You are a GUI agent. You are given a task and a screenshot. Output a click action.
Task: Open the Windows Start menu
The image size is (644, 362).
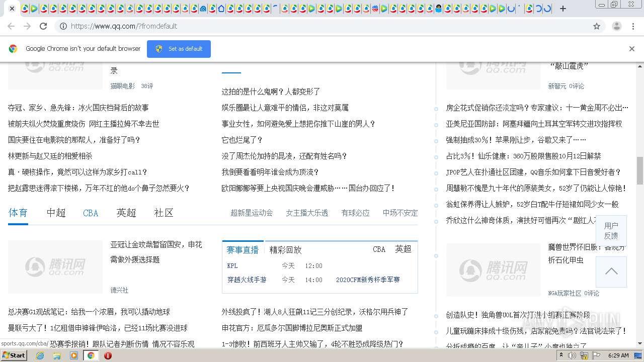14,355
